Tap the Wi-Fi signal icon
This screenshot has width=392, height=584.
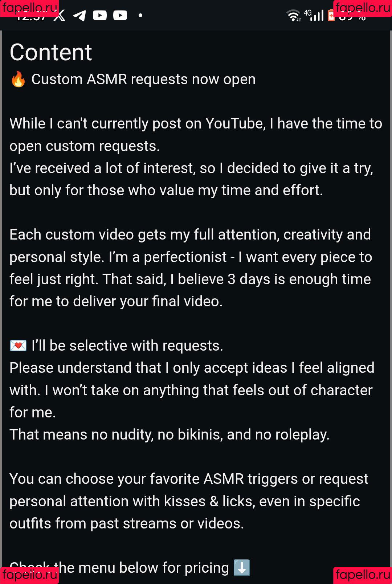coord(294,16)
